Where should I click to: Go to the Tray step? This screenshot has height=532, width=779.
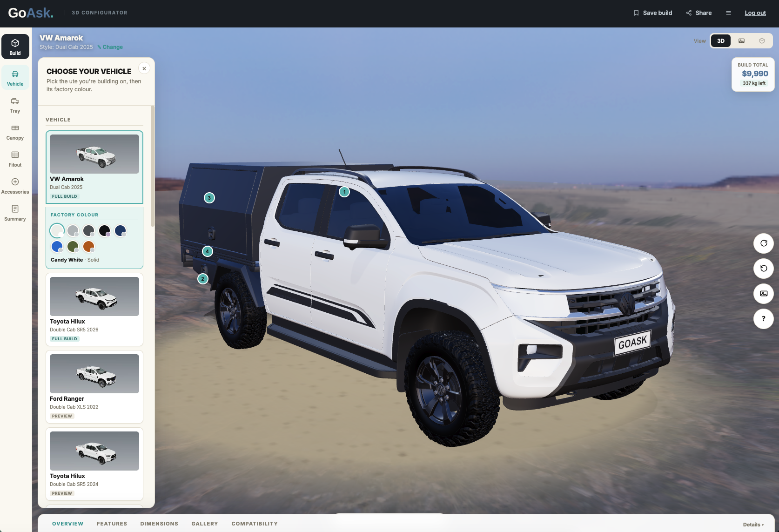(15, 105)
